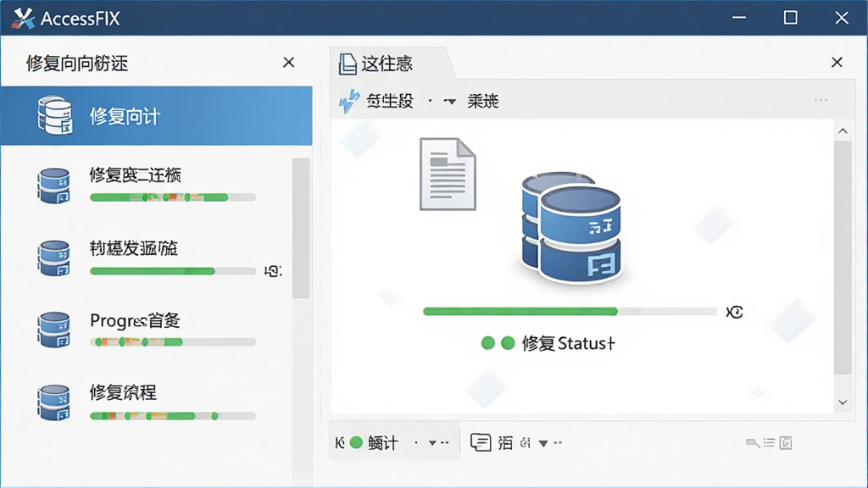Maximize the AccessFIX window
This screenshot has width=868, height=488.
tap(791, 18)
